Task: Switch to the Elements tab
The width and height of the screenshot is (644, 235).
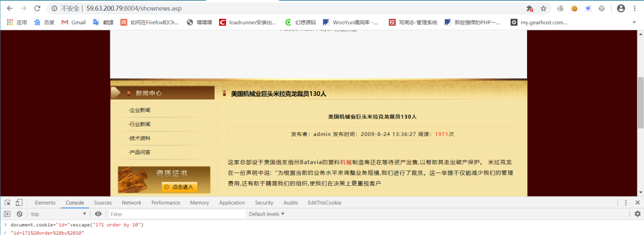Action: (45, 203)
